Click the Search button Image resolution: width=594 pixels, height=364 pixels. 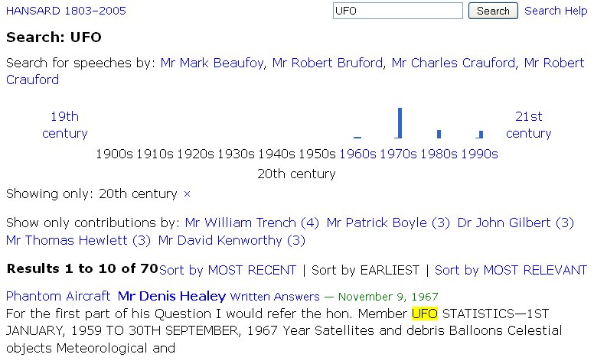[493, 11]
